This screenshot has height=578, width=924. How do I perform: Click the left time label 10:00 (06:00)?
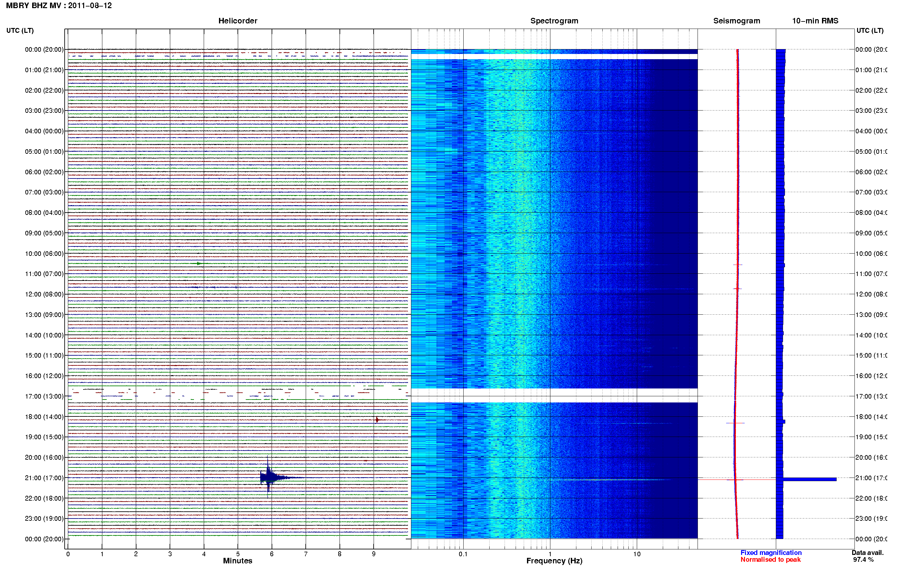(44, 254)
